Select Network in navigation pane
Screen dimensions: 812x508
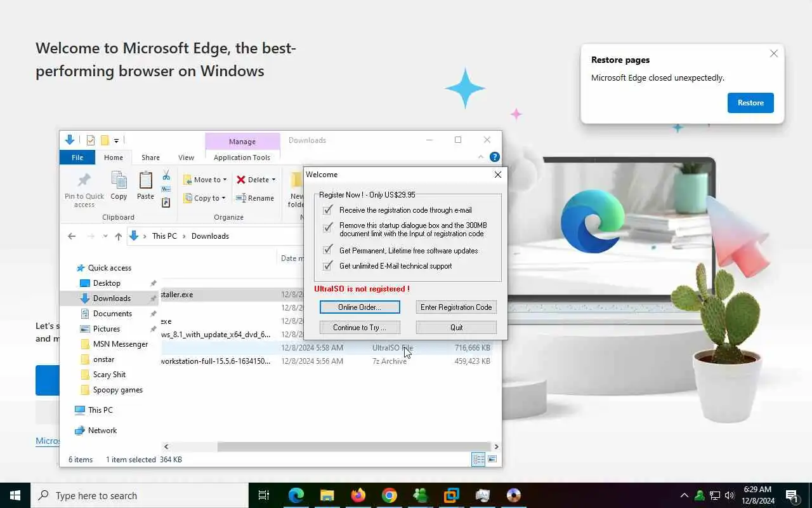pyautogui.click(x=102, y=431)
